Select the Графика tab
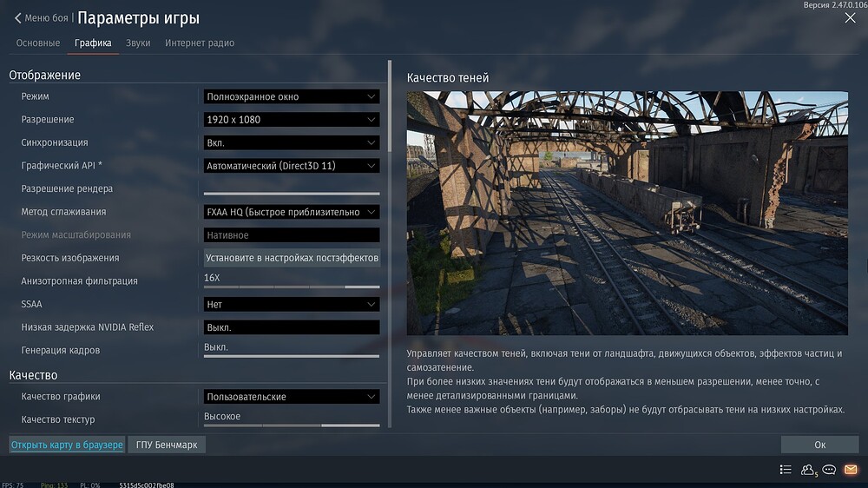The image size is (868, 488). [93, 43]
